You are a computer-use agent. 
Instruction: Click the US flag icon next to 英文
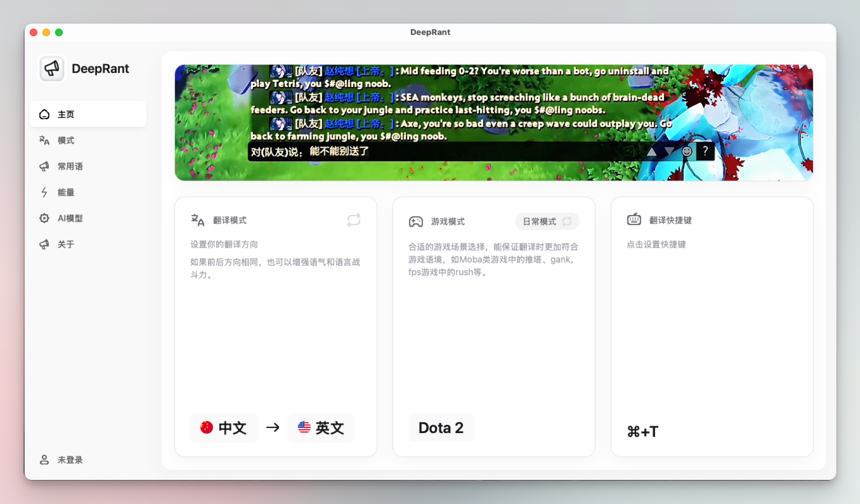click(x=304, y=427)
